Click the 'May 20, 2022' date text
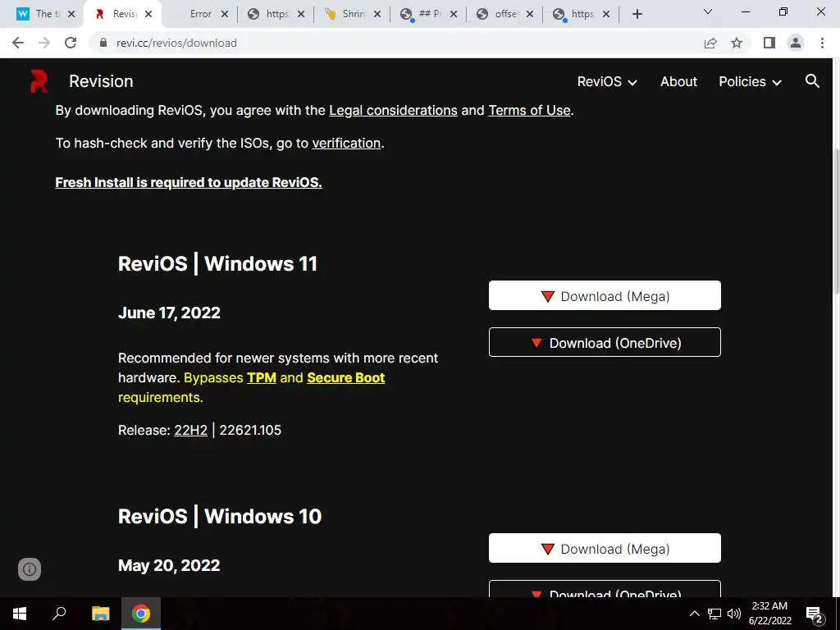This screenshot has height=630, width=840. click(x=169, y=566)
